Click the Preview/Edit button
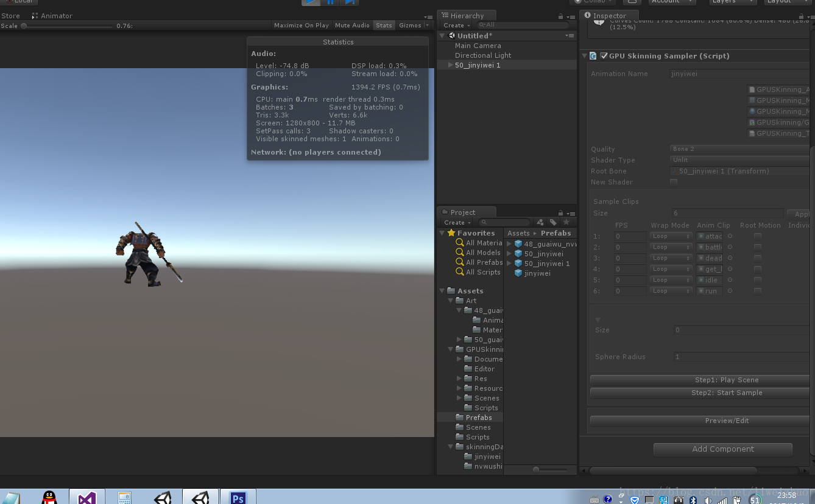This screenshot has height=504, width=815. pos(700,421)
